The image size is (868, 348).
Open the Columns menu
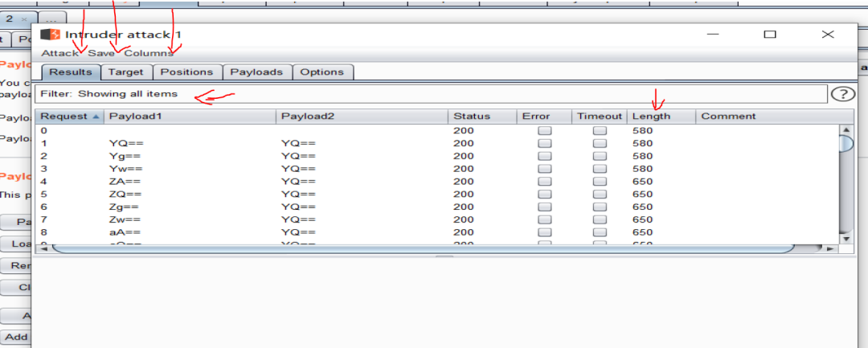click(x=149, y=53)
